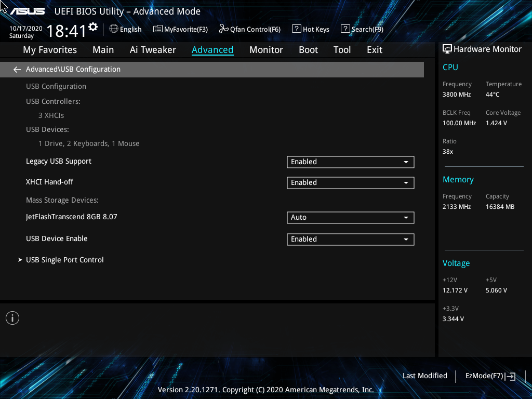Click Qfan Control(F6) label

pos(255,29)
